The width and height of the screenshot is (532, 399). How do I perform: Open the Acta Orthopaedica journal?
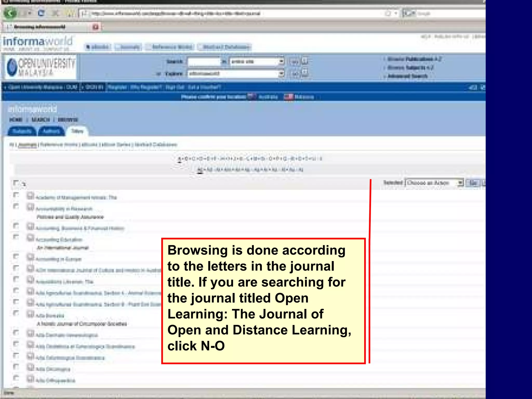55,381
